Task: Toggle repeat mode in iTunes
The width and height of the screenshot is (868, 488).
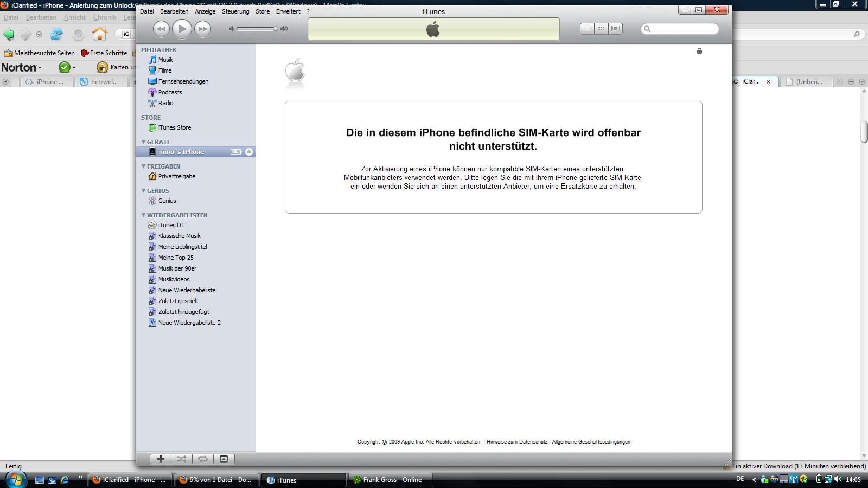Action: click(203, 459)
